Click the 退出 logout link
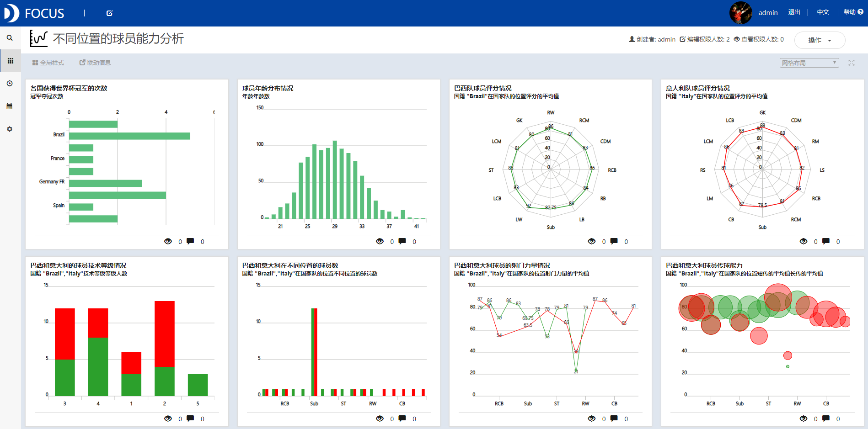Viewport: 868px width, 429px height. click(794, 12)
